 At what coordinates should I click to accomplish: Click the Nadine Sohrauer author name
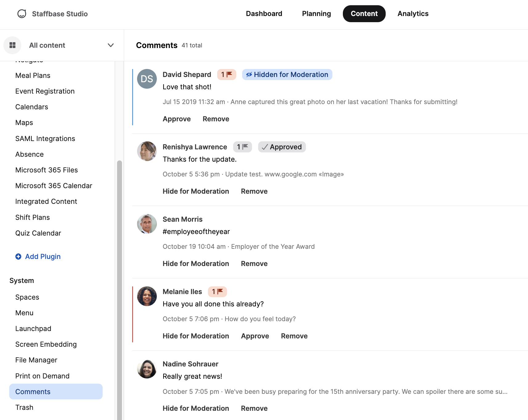[x=190, y=364]
